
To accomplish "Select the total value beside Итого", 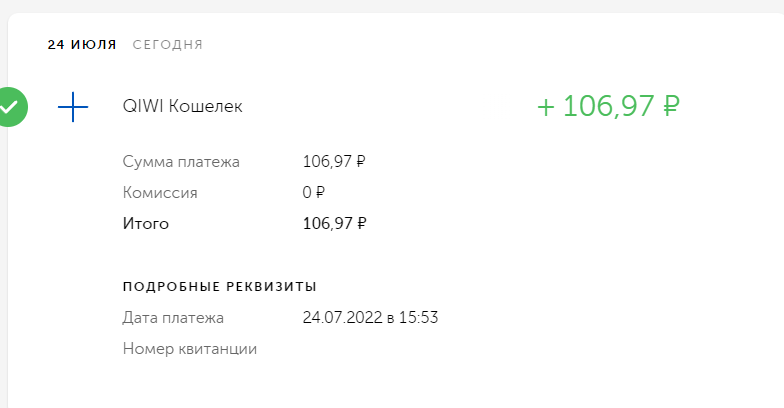I will click(x=334, y=224).
